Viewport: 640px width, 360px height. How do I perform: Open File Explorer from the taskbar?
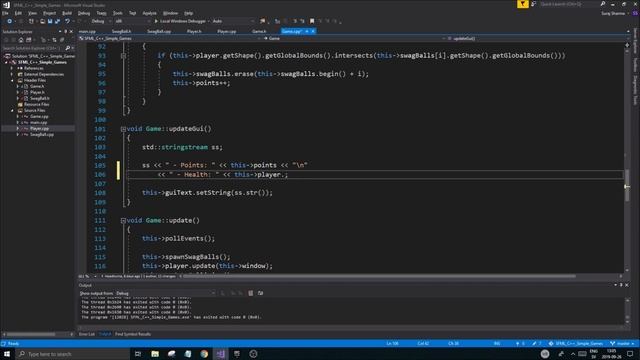click(x=155, y=354)
